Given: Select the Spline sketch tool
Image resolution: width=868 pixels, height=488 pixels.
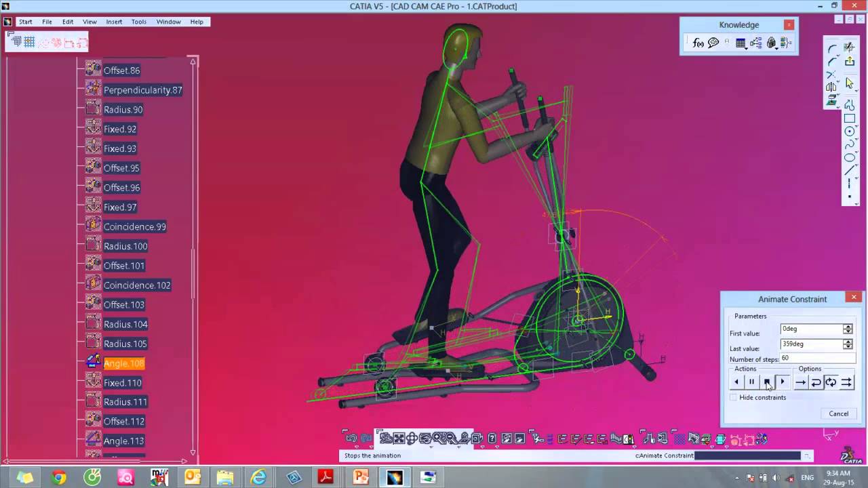Looking at the screenshot, I should pos(849,144).
